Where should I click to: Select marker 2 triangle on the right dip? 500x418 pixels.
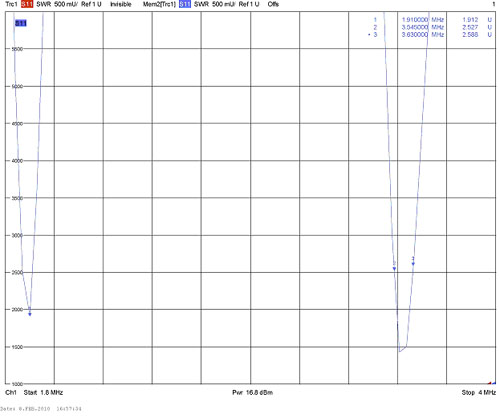[394, 269]
